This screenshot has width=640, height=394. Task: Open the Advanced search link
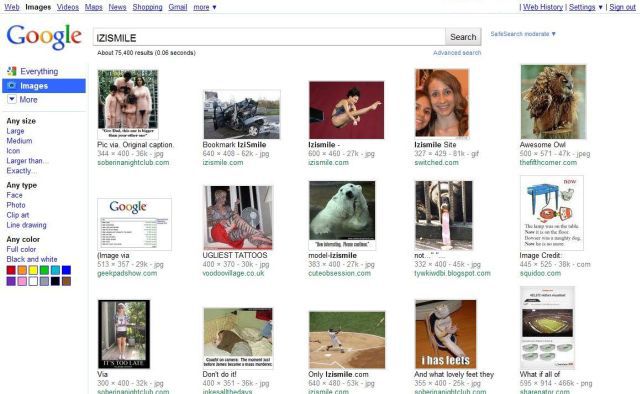457,53
